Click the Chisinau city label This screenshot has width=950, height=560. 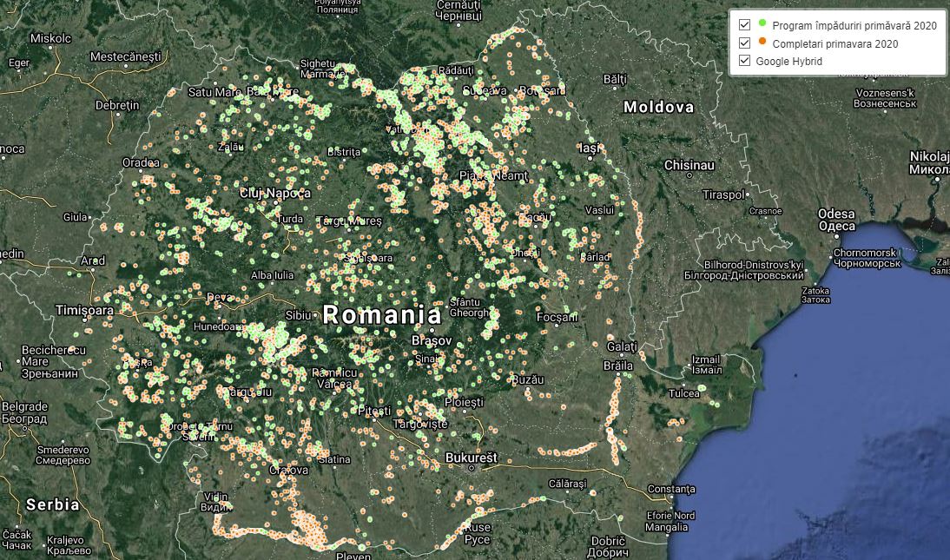tap(689, 165)
